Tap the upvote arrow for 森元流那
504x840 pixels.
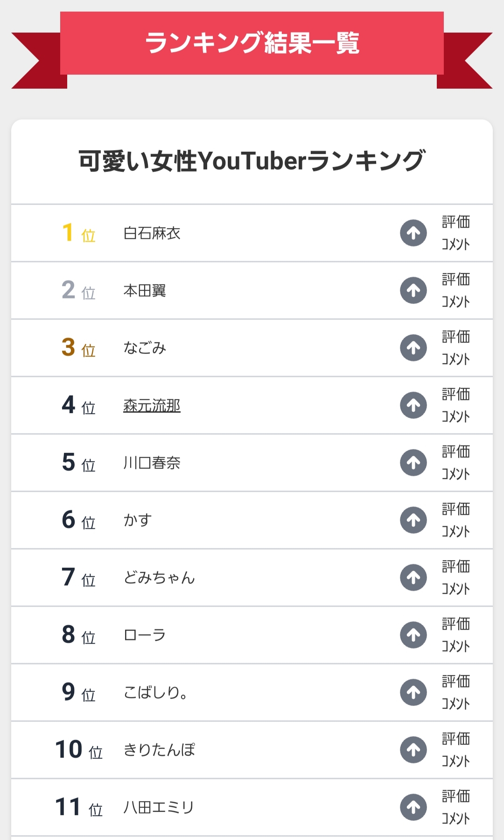tap(413, 405)
